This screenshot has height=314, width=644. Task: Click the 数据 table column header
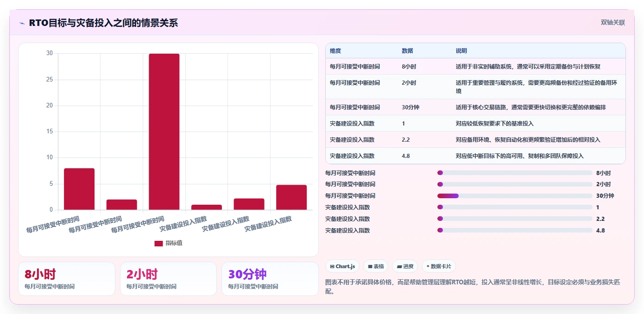(x=408, y=51)
